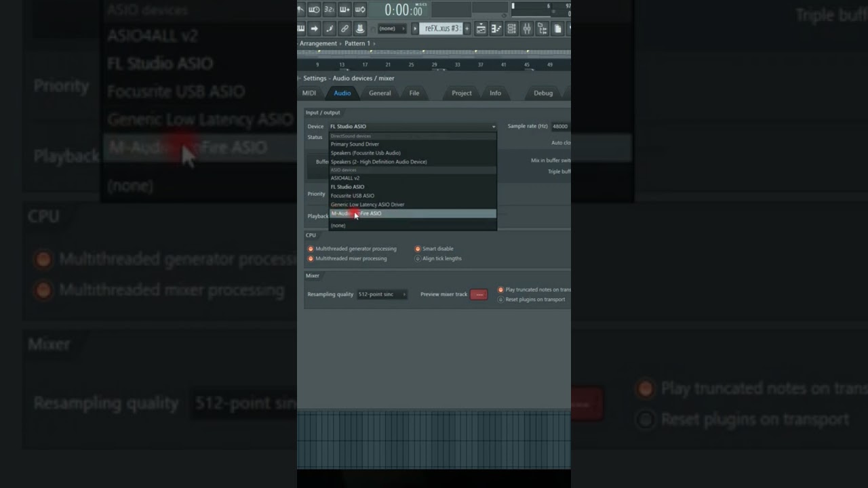Viewport: 868px width, 488px height.
Task: Enable Align tick lengths option
Action: [418, 258]
